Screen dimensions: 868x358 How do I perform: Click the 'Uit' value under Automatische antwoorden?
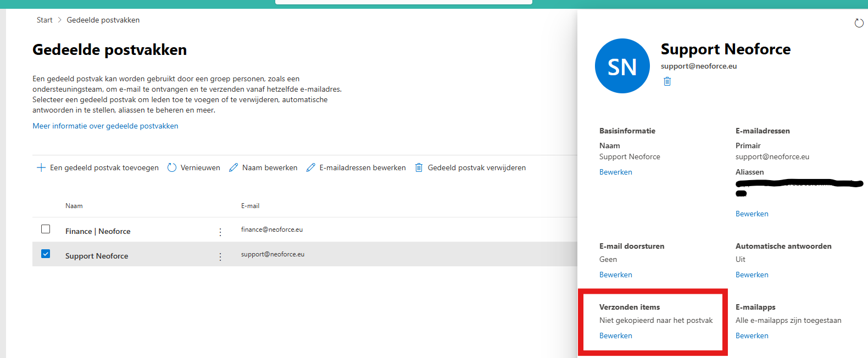click(741, 259)
